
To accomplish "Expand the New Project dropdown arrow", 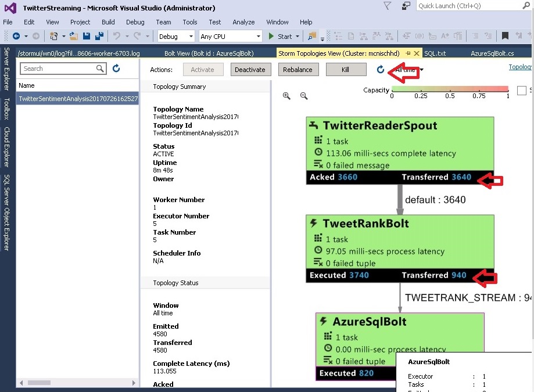I will [64, 37].
